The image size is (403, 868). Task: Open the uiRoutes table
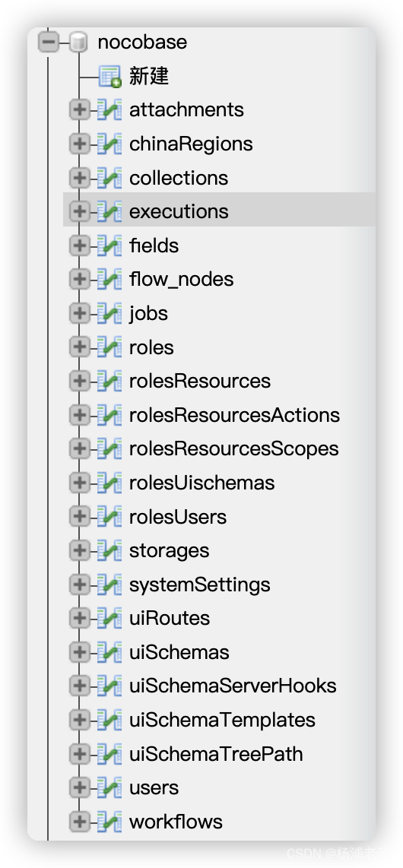[x=170, y=618]
